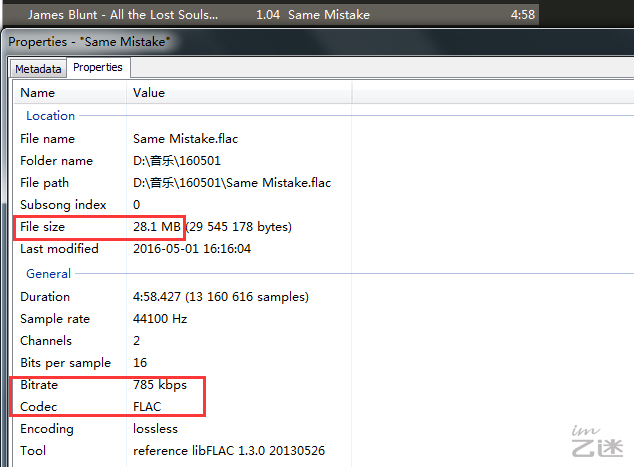Select the folder value ending in '\160501'
The image size is (634, 467).
click(x=177, y=161)
